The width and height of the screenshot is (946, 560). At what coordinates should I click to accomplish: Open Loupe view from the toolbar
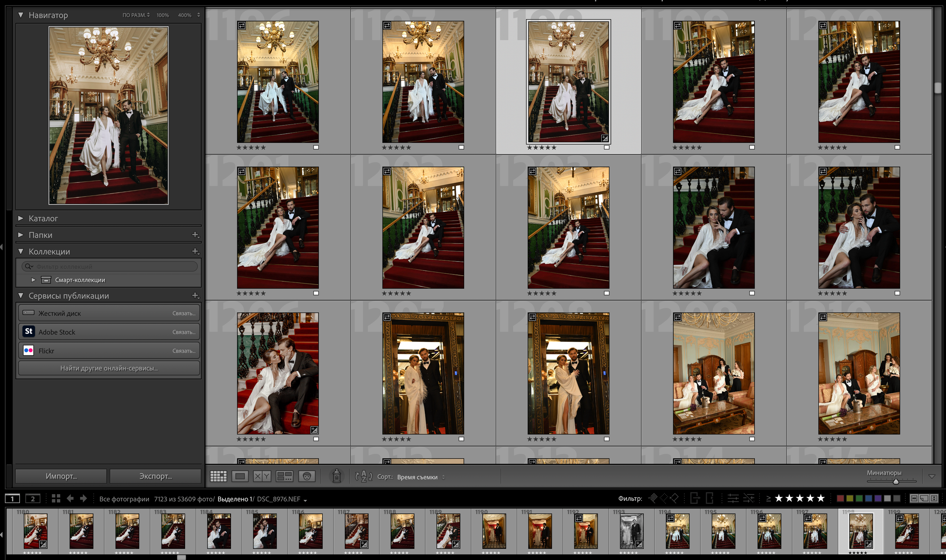tap(240, 476)
